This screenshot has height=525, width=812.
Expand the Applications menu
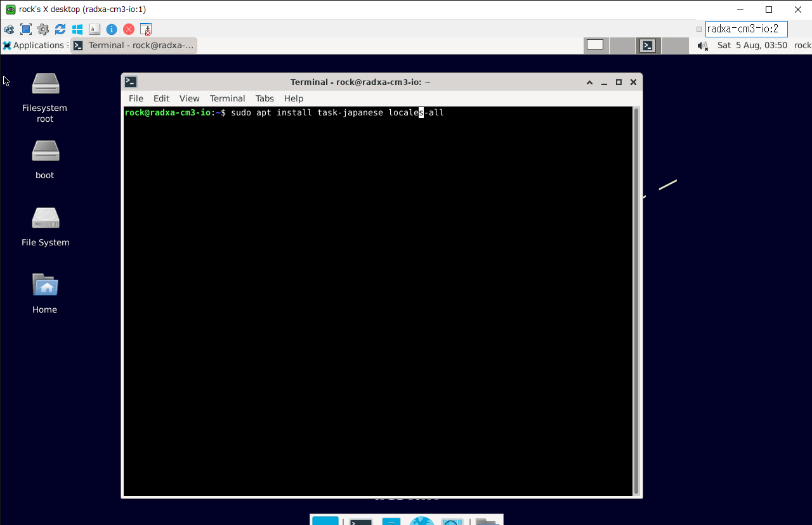34,46
